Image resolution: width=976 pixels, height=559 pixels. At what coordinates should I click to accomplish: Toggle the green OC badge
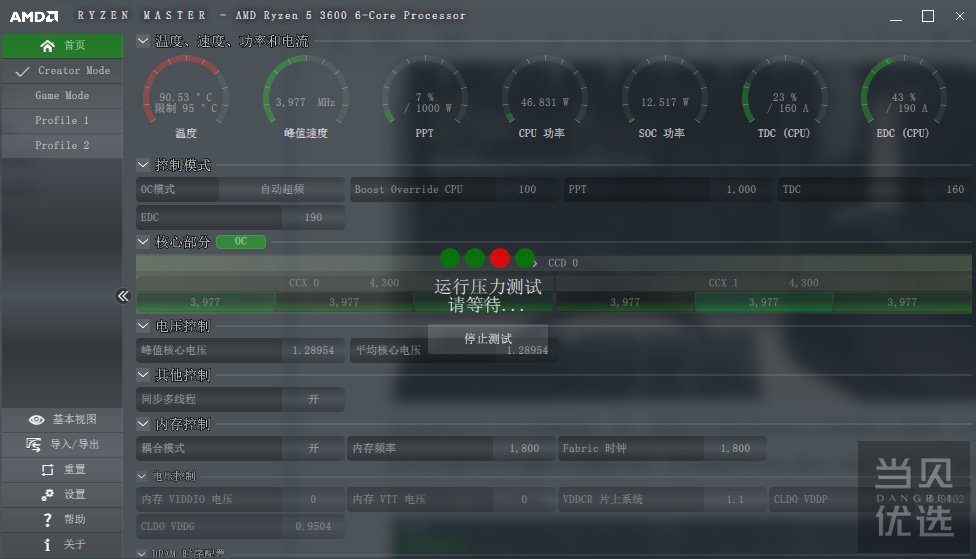pos(241,242)
